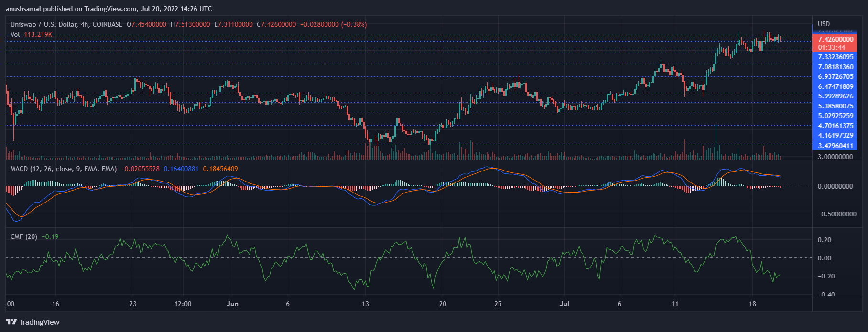
Task: Open the USD currency selector on price axis
Action: [x=824, y=24]
